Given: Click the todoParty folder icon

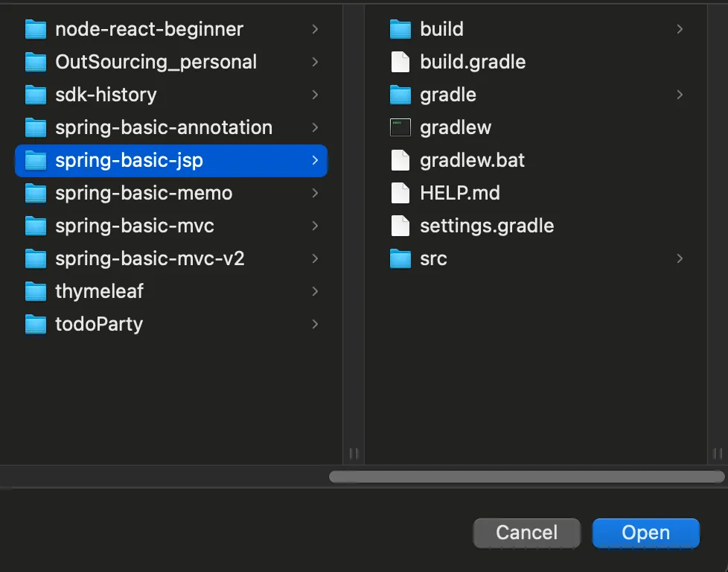Looking at the screenshot, I should click(x=36, y=324).
